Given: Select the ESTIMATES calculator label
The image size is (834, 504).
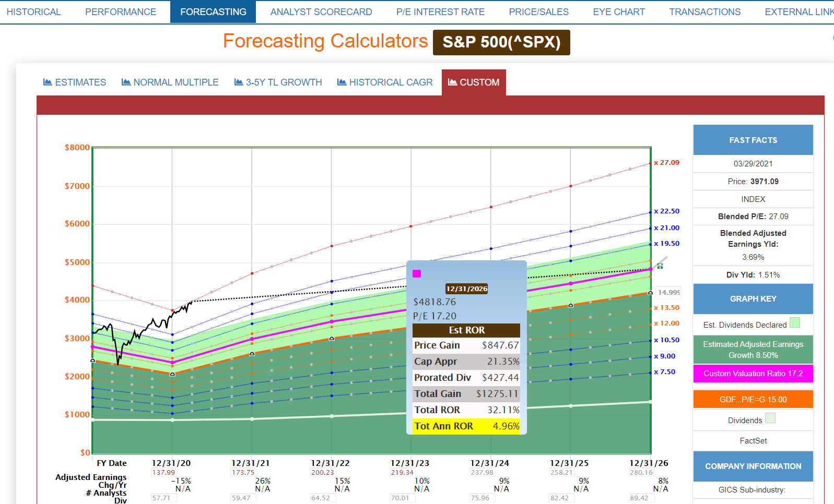Looking at the screenshot, I should click(x=80, y=82).
